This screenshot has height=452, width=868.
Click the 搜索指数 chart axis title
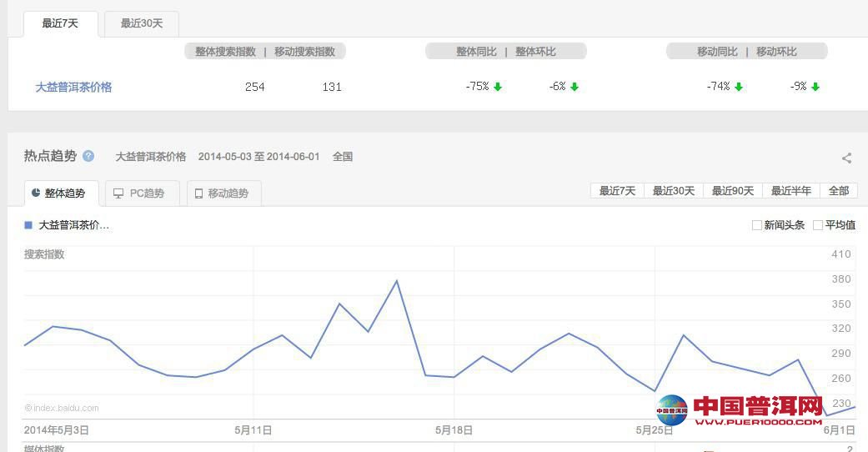pyautogui.click(x=44, y=254)
